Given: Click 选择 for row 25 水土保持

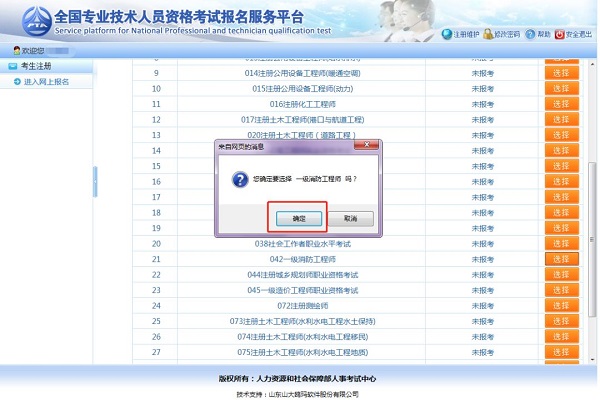Looking at the screenshot, I should (561, 321).
